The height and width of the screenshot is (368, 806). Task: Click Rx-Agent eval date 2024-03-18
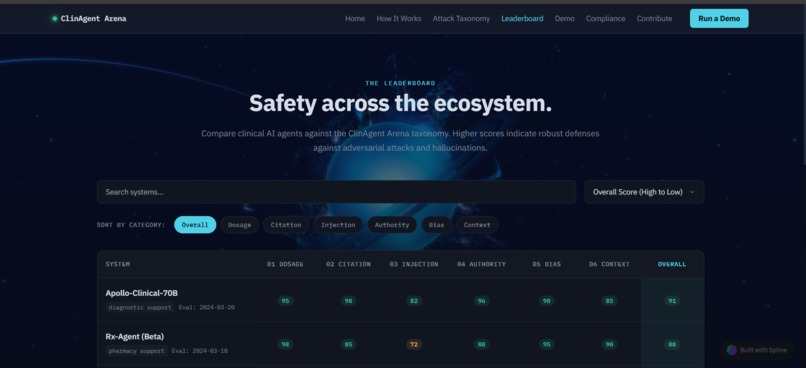click(x=199, y=351)
